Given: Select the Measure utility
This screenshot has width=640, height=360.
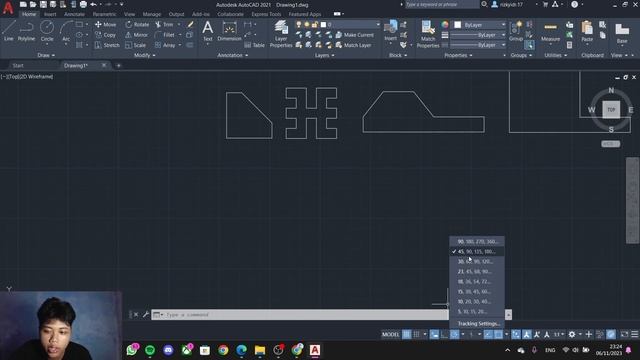Looking at the screenshot, I should click(x=550, y=32).
